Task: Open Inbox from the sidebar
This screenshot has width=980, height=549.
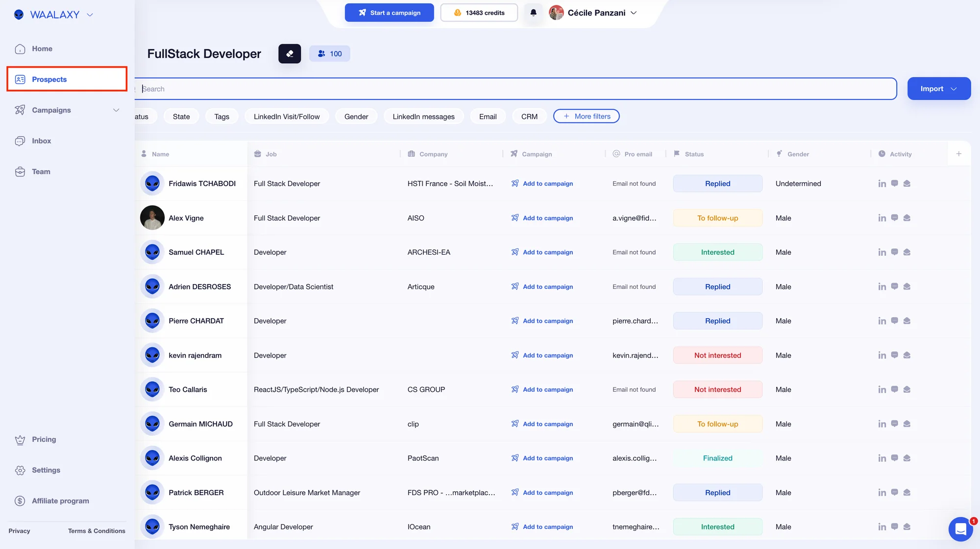Action: tap(41, 141)
